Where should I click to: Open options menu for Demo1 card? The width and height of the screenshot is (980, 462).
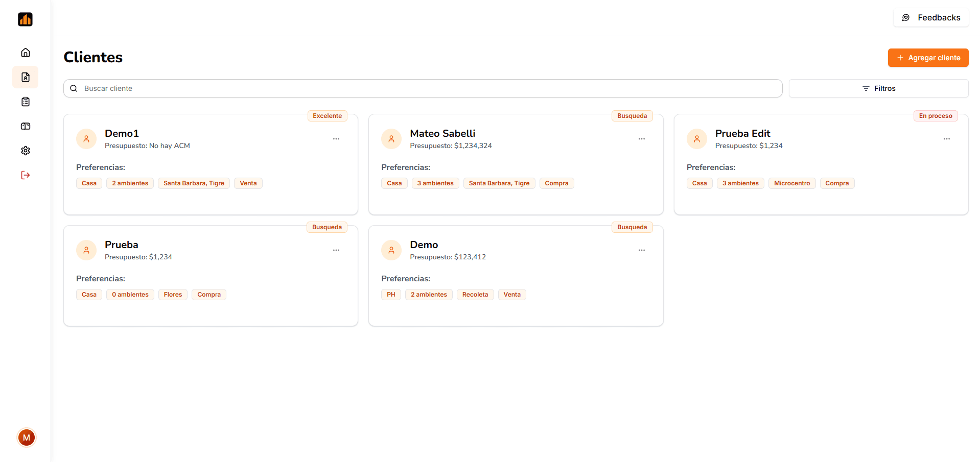point(336,139)
